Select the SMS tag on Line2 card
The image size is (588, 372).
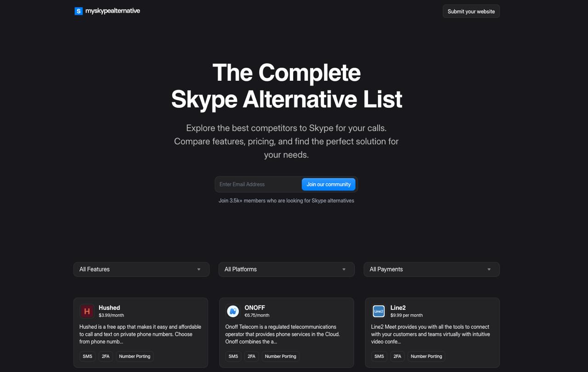[379, 356]
